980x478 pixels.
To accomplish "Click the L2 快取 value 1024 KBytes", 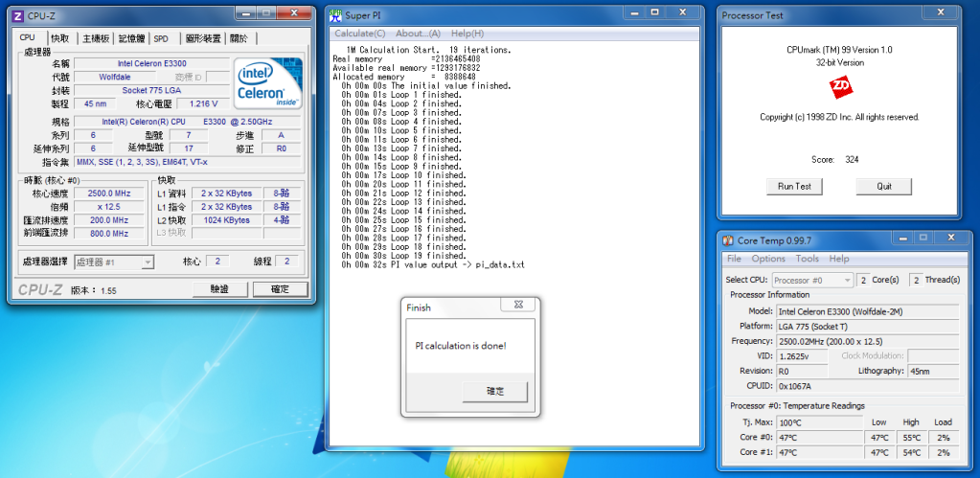I will click(226, 220).
